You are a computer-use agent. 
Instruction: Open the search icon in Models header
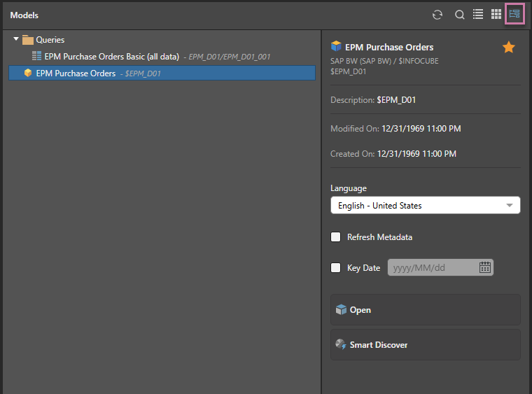point(460,15)
